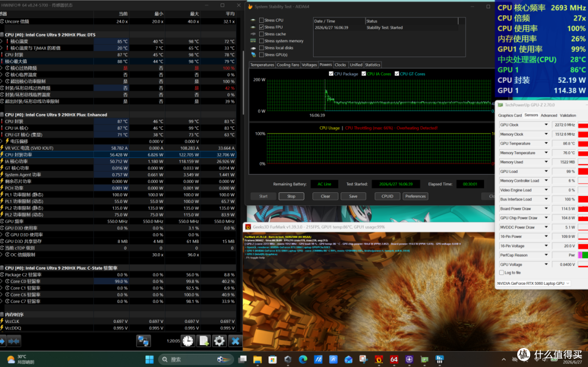This screenshot has width=588, height=367.
Task: Tick the Log to file checkbox
Action: point(501,273)
